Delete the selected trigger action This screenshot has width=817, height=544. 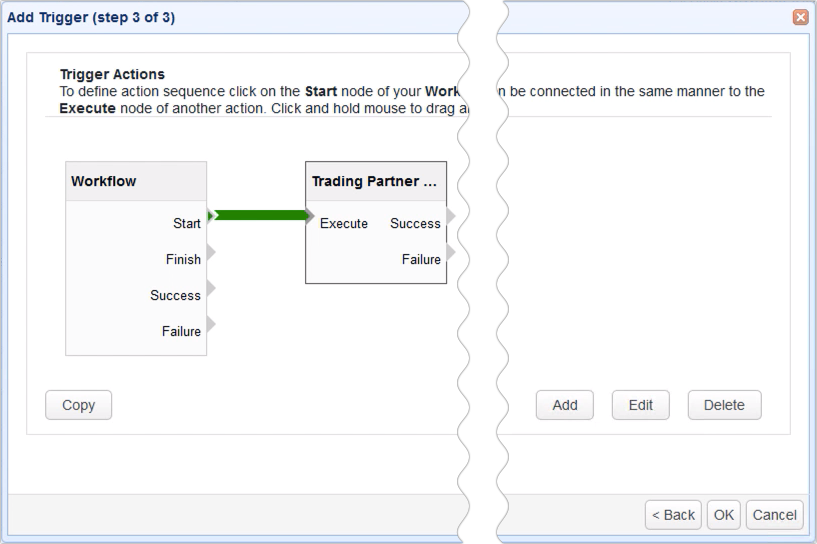(724, 405)
